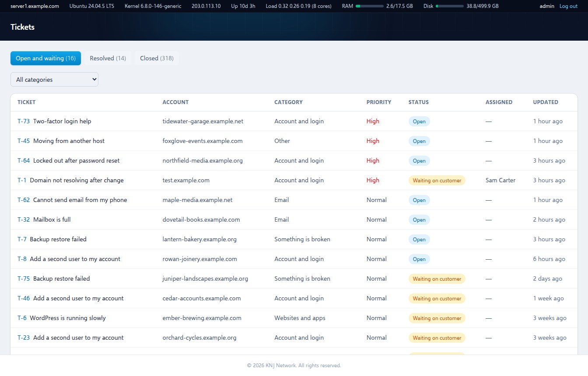Click the Disk usage bar in header

point(450,6)
